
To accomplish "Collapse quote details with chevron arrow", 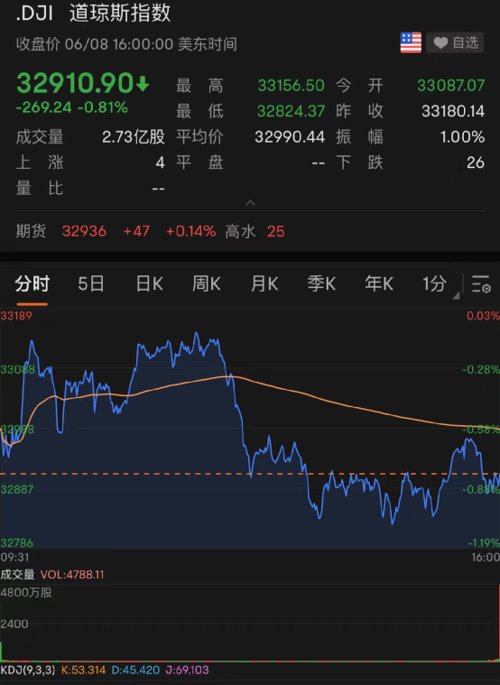I will [x=250, y=203].
